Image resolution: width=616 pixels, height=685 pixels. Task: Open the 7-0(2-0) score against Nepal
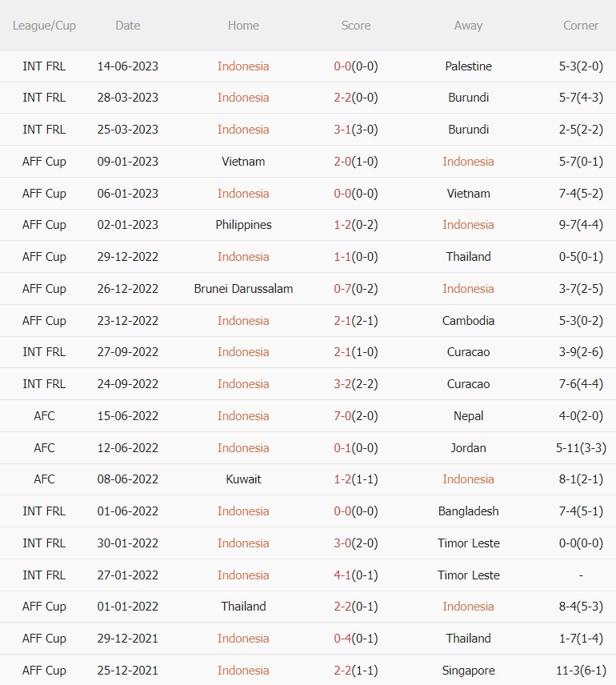tap(356, 416)
